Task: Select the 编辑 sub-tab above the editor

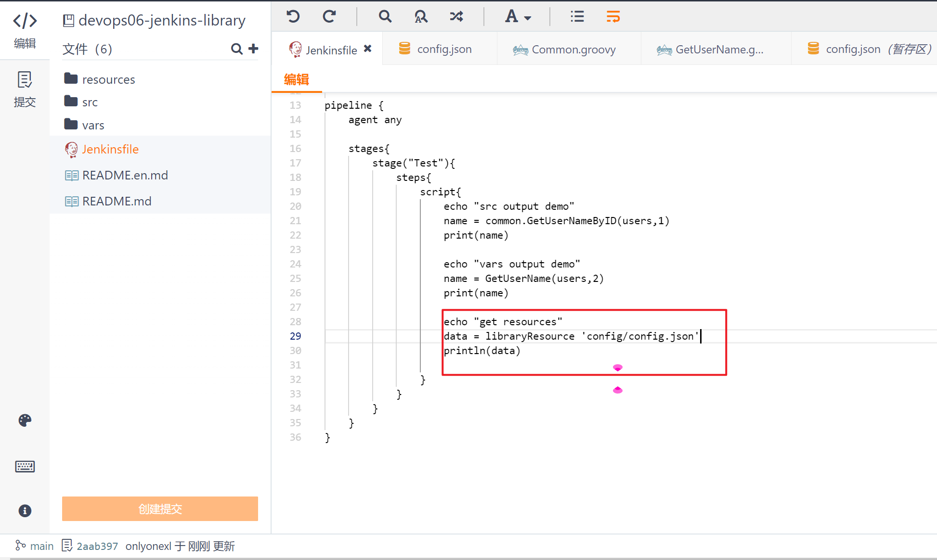Action: (x=297, y=79)
